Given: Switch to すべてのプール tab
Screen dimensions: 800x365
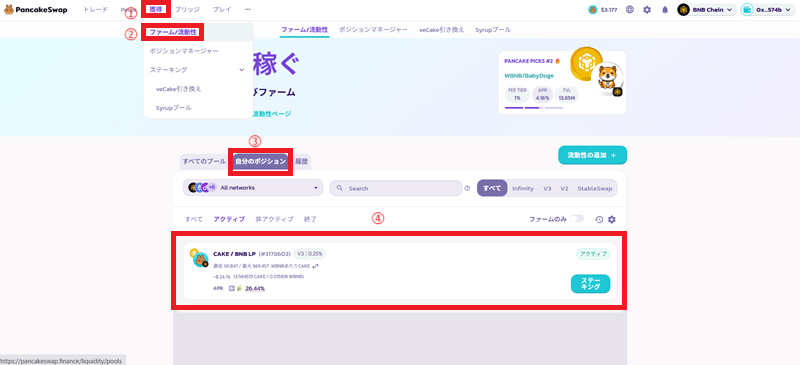Looking at the screenshot, I should [204, 162].
